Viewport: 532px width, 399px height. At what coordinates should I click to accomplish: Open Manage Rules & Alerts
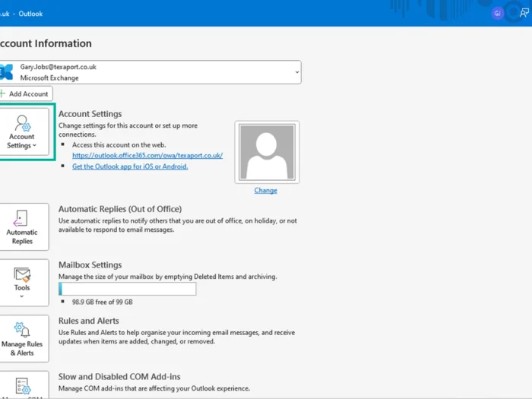[x=24, y=338]
